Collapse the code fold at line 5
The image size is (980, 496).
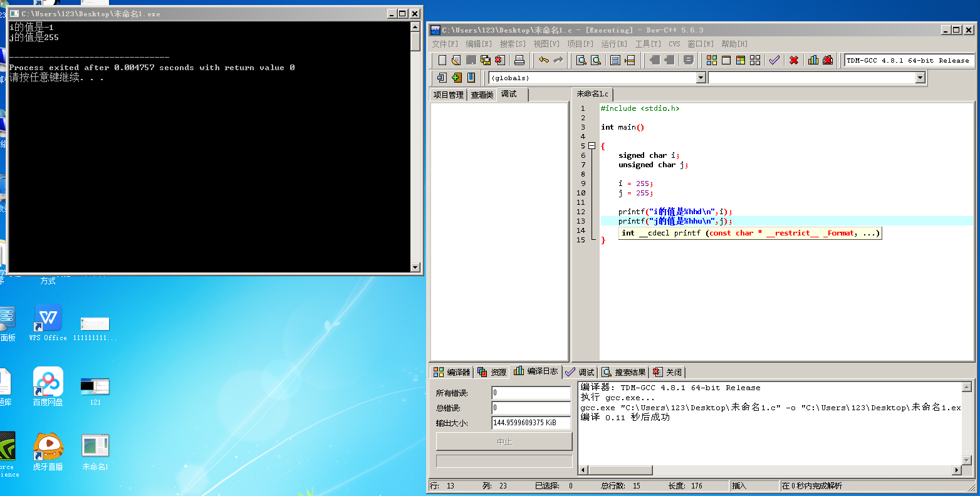592,146
